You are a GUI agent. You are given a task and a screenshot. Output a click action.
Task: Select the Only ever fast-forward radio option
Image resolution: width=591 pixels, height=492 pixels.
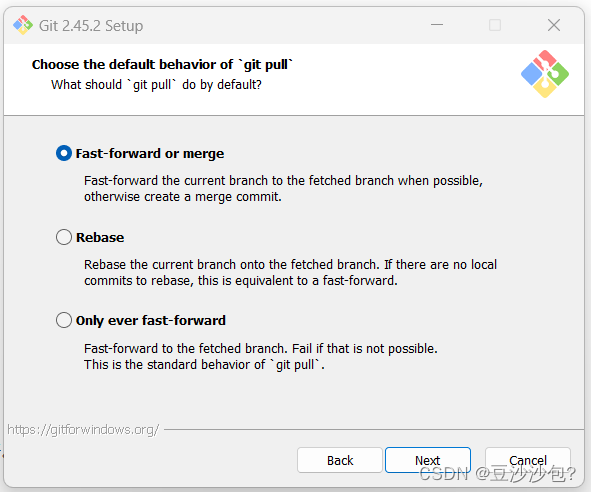coord(64,320)
